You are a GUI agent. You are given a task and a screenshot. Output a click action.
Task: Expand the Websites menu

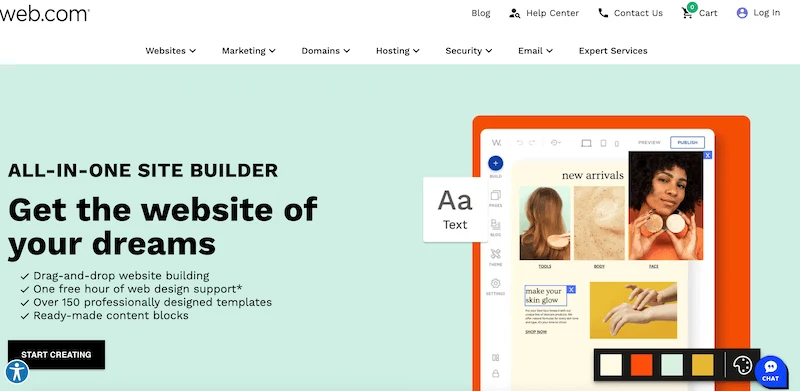click(x=170, y=51)
